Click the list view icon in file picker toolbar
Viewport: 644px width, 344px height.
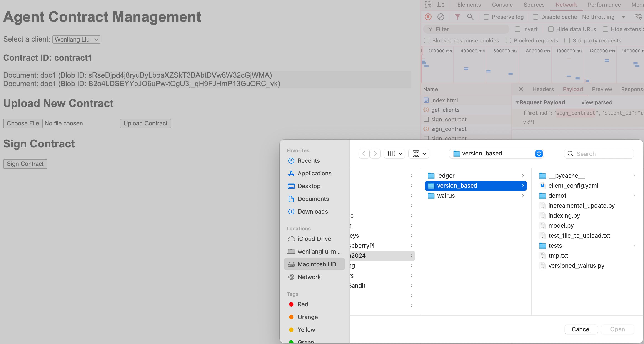pyautogui.click(x=392, y=154)
